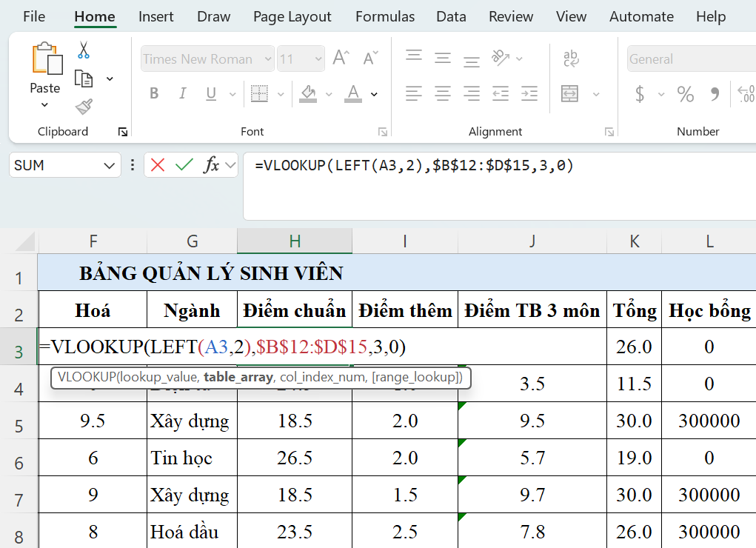
Task: Open the font color dropdown arrow
Action: point(374,94)
